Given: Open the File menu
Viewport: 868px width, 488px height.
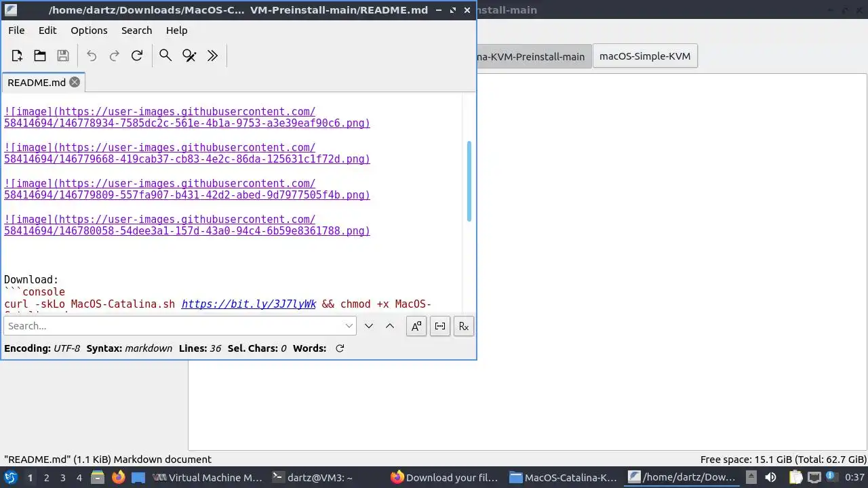Looking at the screenshot, I should click(16, 30).
